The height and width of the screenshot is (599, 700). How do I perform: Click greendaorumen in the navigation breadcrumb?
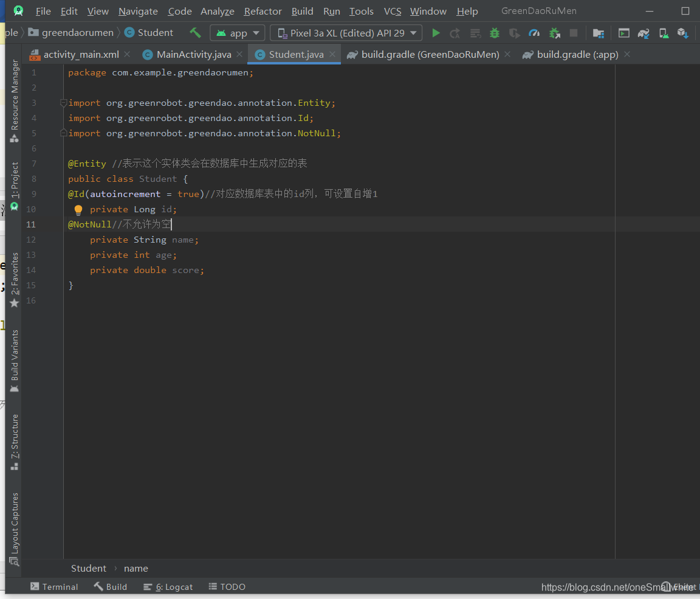click(71, 33)
